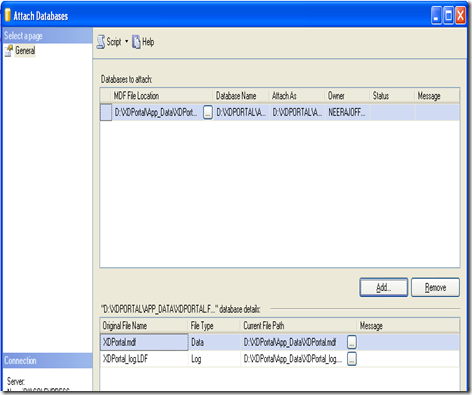Click the Connection section header

[x=47, y=360]
